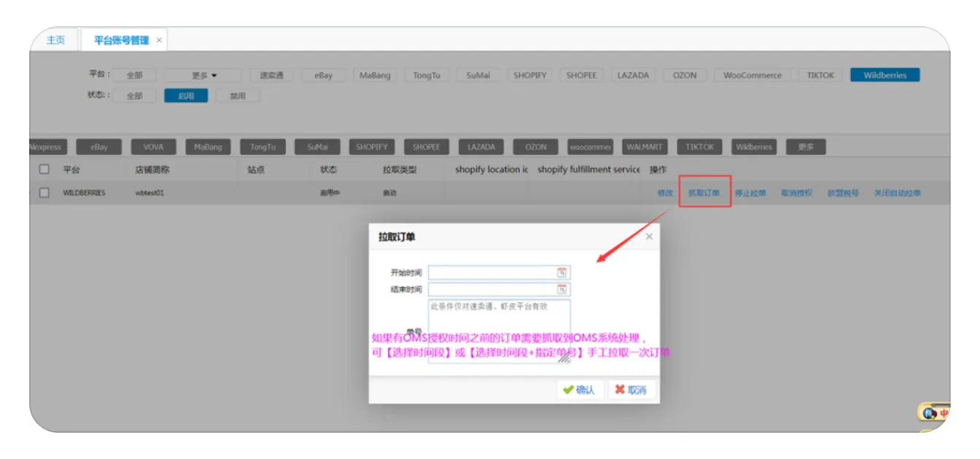Close the 拉取订单 dialog with X

[x=649, y=236]
